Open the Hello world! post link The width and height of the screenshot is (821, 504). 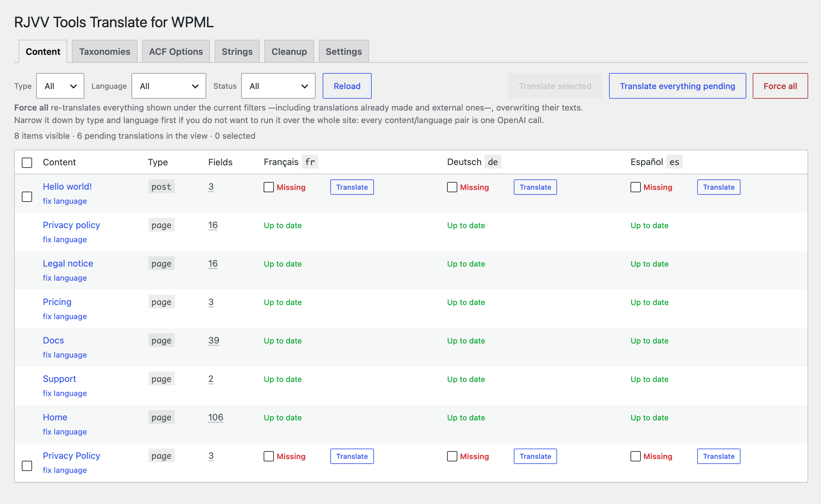point(67,186)
